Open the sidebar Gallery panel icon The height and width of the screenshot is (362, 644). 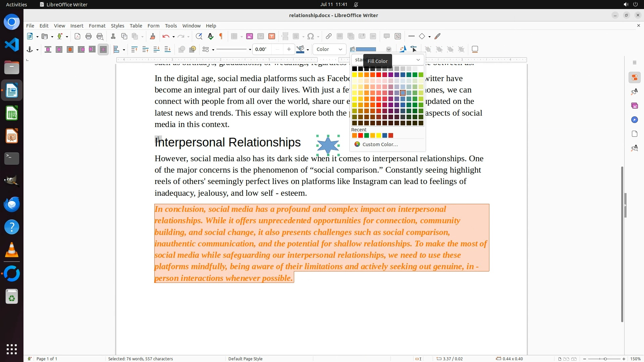[634, 106]
